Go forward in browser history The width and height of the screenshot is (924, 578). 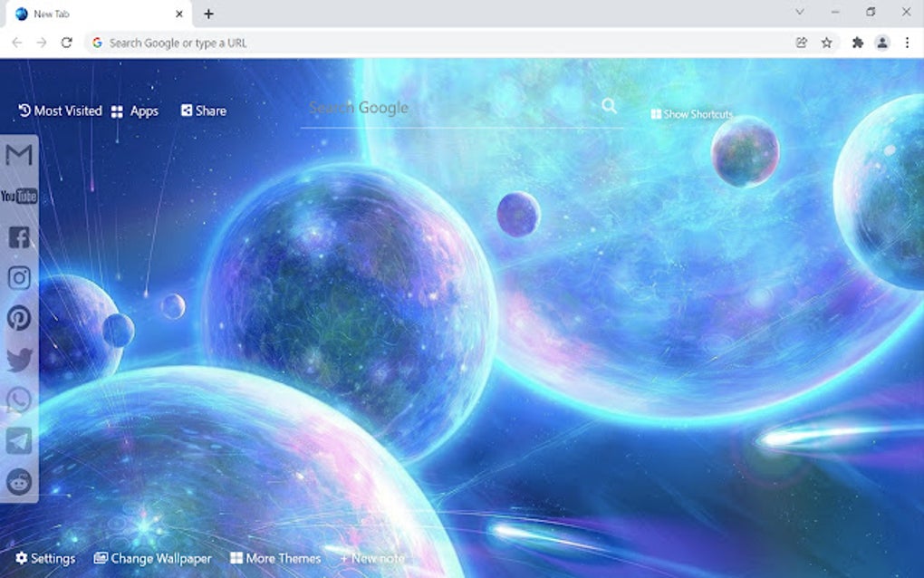click(x=42, y=43)
